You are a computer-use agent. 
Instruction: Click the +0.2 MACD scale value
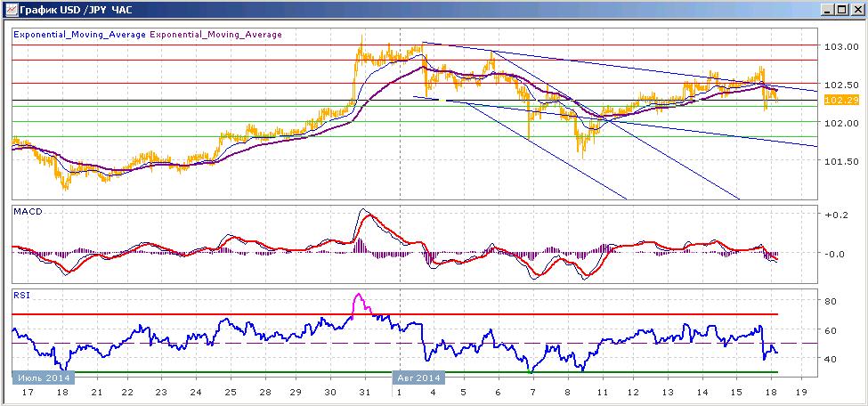pos(836,215)
